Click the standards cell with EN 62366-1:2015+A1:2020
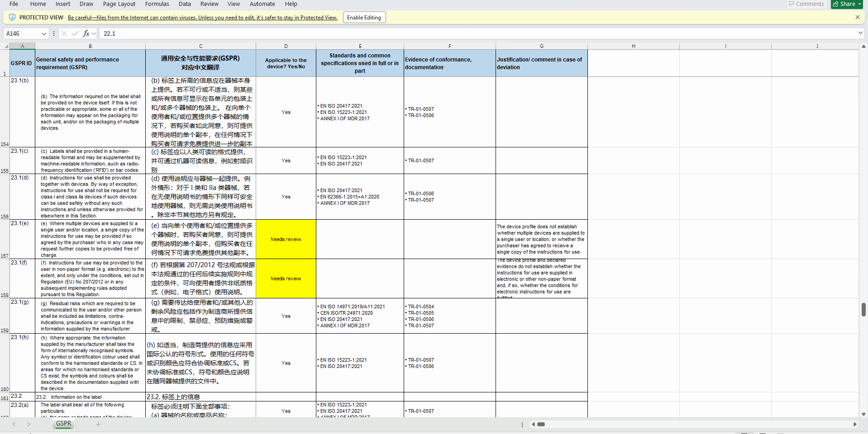Image resolution: width=868 pixels, height=434 pixels. 360,197
